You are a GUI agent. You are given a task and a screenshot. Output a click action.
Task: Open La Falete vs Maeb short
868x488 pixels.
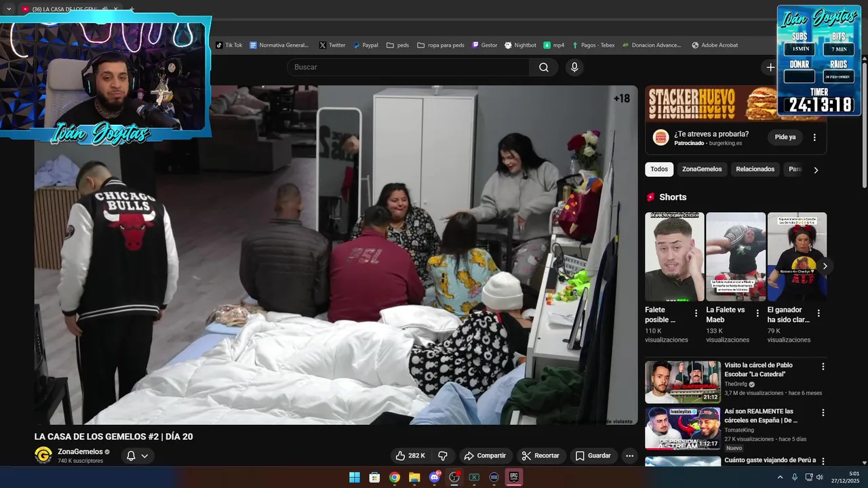[736, 257]
